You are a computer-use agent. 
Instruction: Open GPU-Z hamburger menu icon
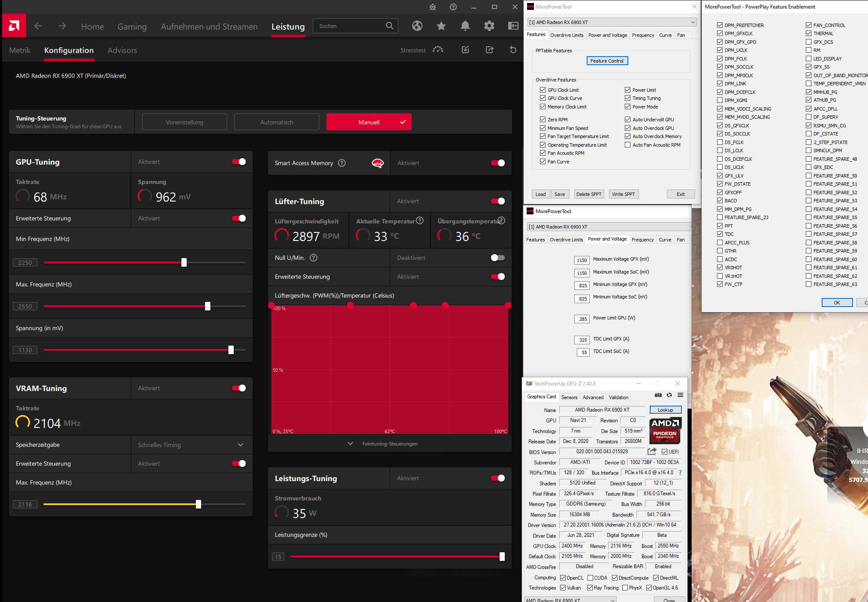680,395
